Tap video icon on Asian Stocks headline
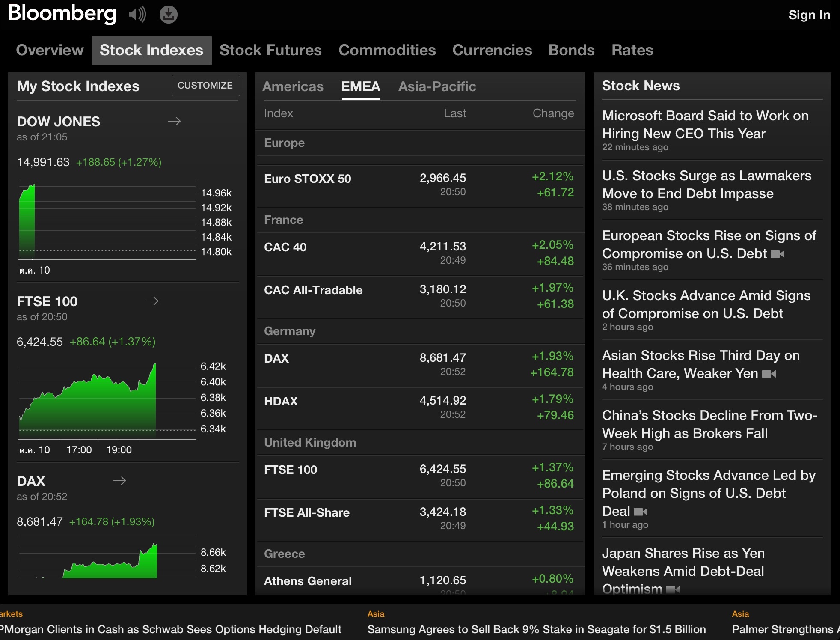This screenshot has width=840, height=640. (x=769, y=374)
